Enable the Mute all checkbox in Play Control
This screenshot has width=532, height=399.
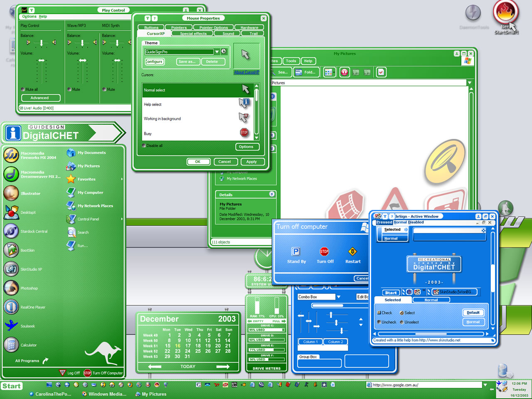23,89
